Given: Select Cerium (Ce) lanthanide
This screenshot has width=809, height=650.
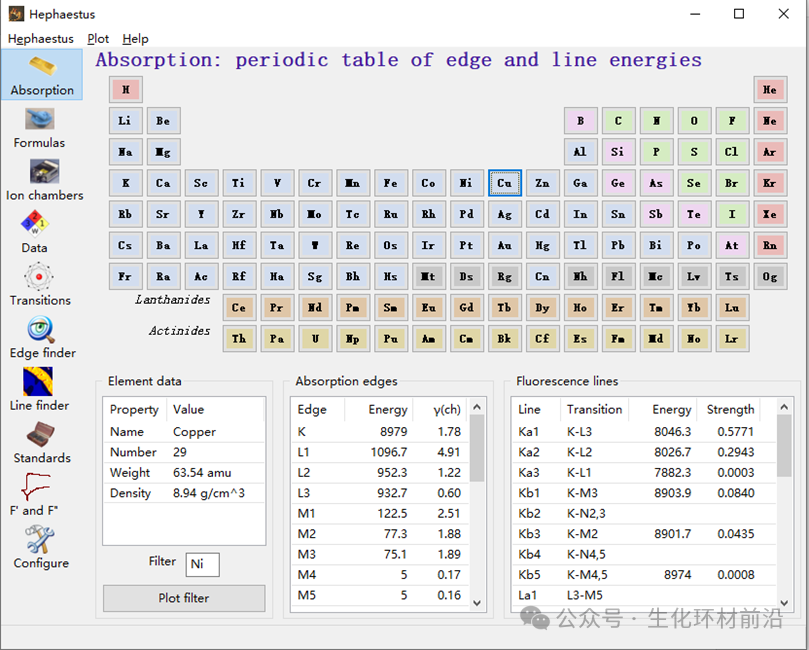Looking at the screenshot, I should coord(239,308).
